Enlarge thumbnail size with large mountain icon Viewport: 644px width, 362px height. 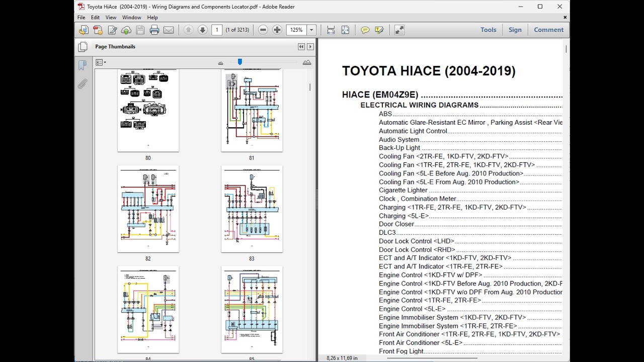307,62
